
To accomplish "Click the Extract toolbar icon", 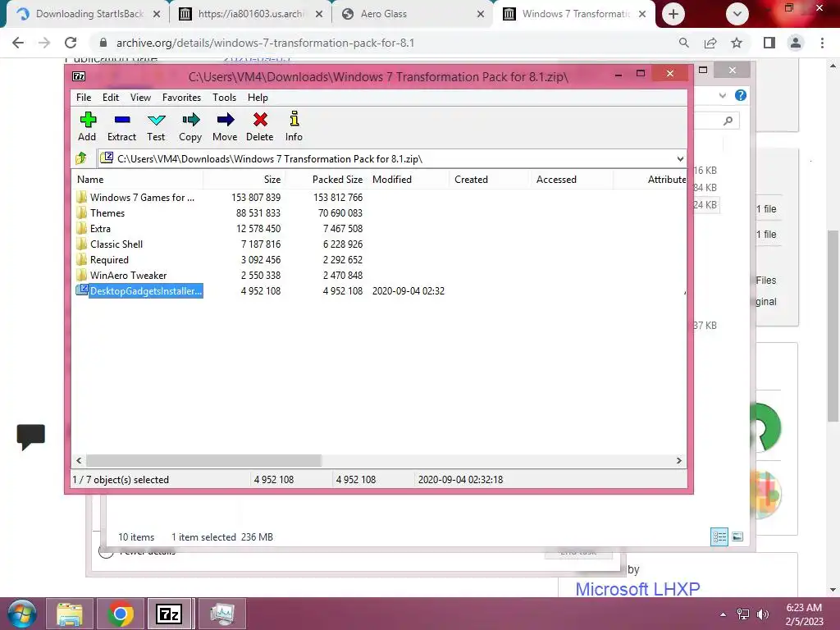I will tap(122, 120).
